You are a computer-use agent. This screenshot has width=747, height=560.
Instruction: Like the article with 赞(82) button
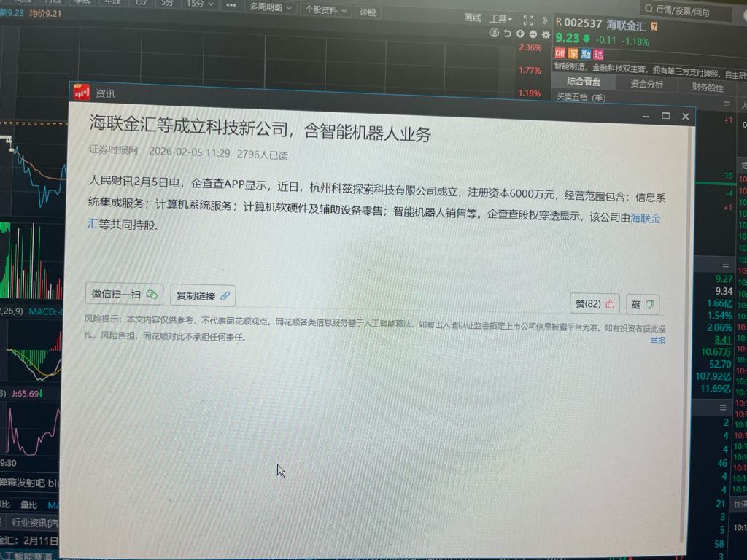click(x=595, y=304)
